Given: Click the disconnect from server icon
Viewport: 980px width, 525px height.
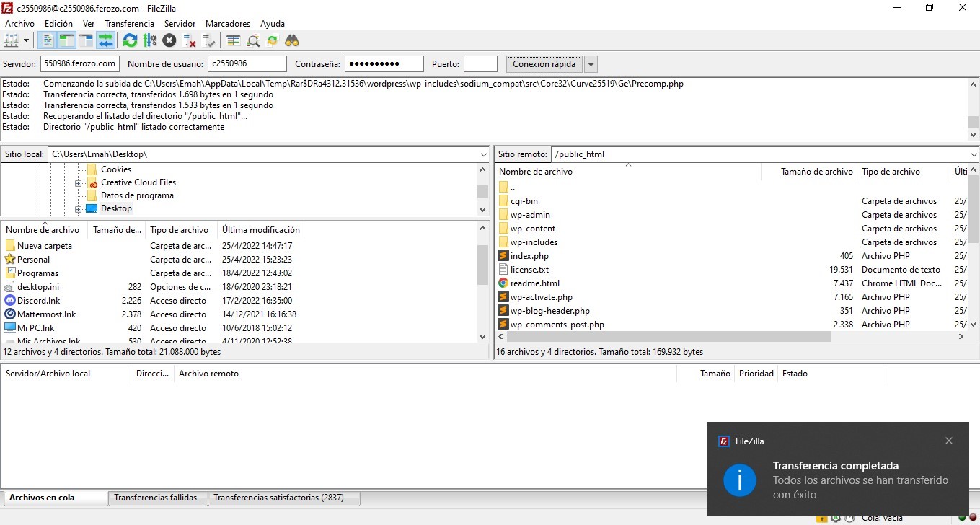Looking at the screenshot, I should point(190,40).
